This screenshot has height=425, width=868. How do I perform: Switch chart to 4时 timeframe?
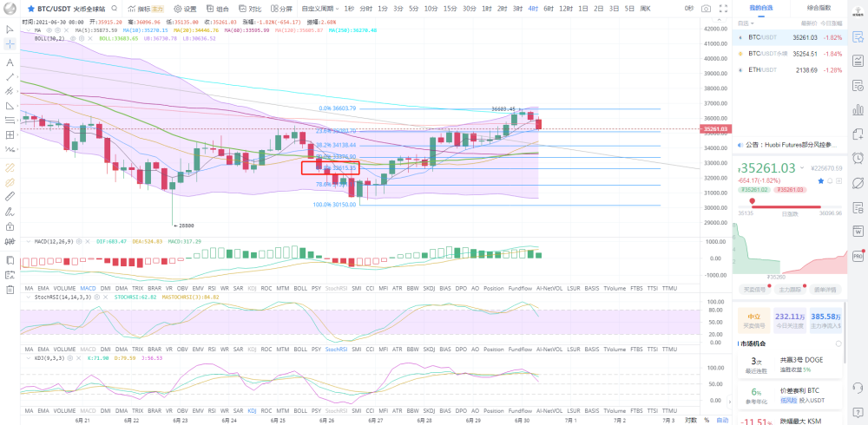tap(533, 9)
